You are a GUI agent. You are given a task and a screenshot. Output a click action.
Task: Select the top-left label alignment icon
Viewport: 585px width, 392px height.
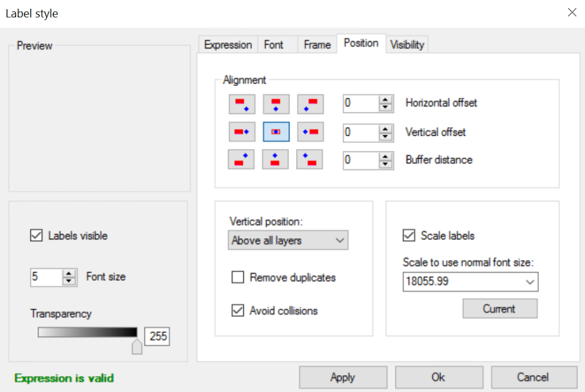click(241, 104)
